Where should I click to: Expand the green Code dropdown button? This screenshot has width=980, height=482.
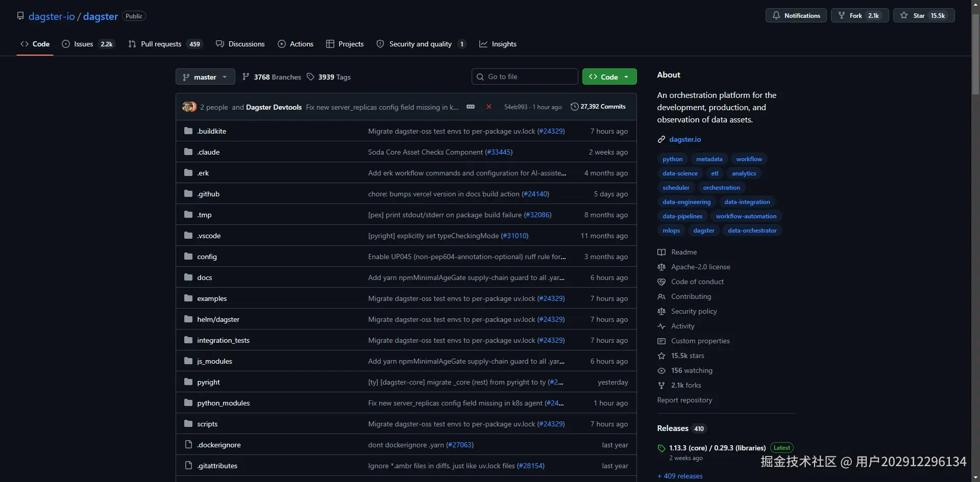pos(609,77)
